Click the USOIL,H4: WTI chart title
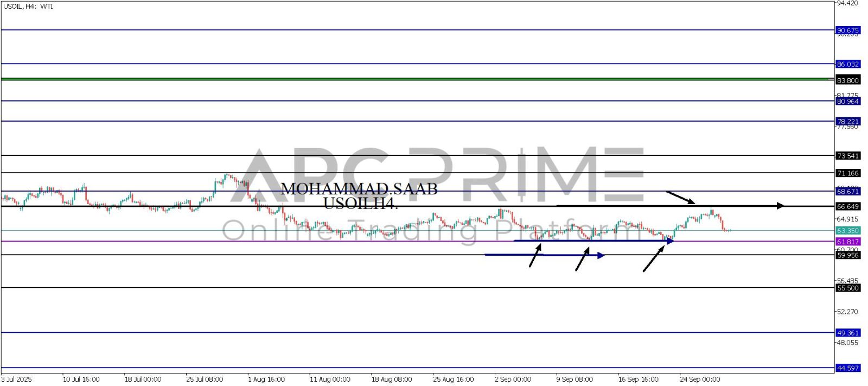The width and height of the screenshot is (868, 386). click(x=28, y=7)
